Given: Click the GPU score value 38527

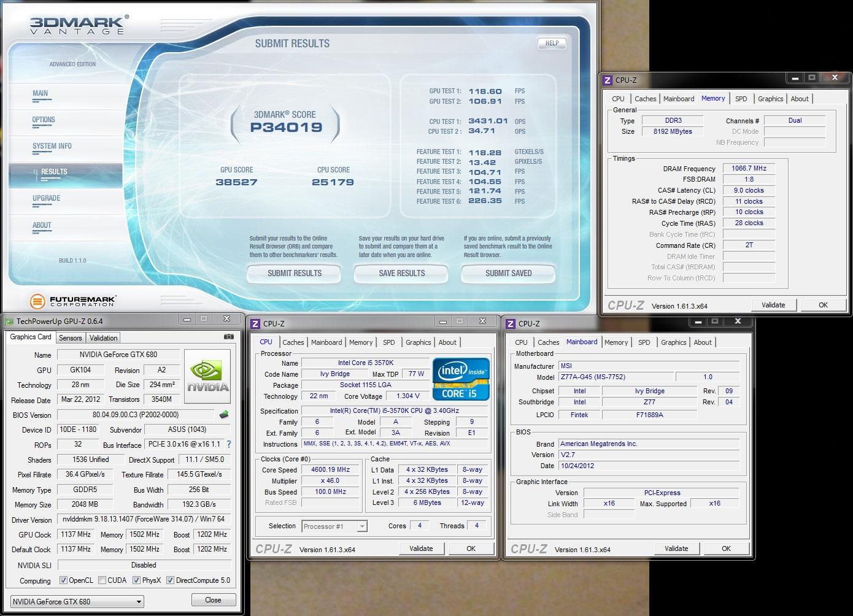Looking at the screenshot, I should point(236,182).
